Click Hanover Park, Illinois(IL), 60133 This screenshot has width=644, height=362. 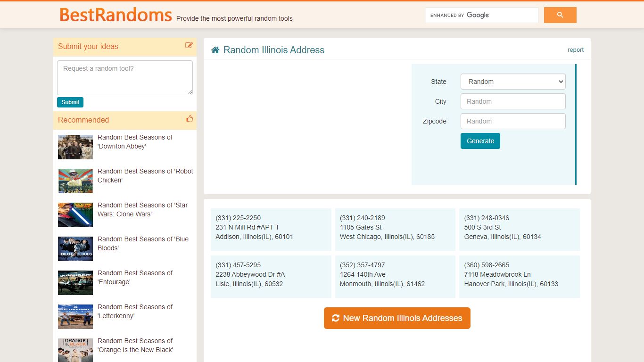(511, 284)
